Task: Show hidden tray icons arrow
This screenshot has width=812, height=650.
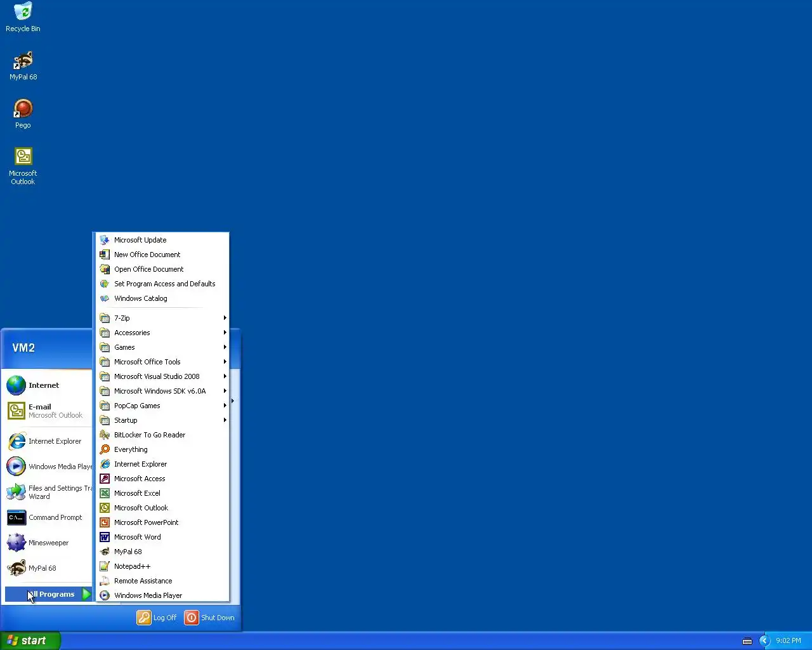Action: point(764,641)
